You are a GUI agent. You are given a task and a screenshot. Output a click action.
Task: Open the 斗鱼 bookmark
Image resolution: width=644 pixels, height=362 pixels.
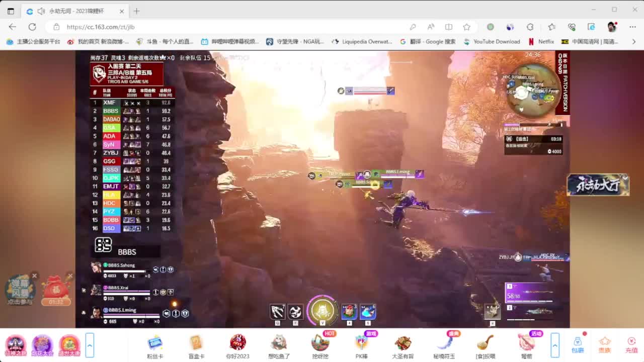[165, 42]
